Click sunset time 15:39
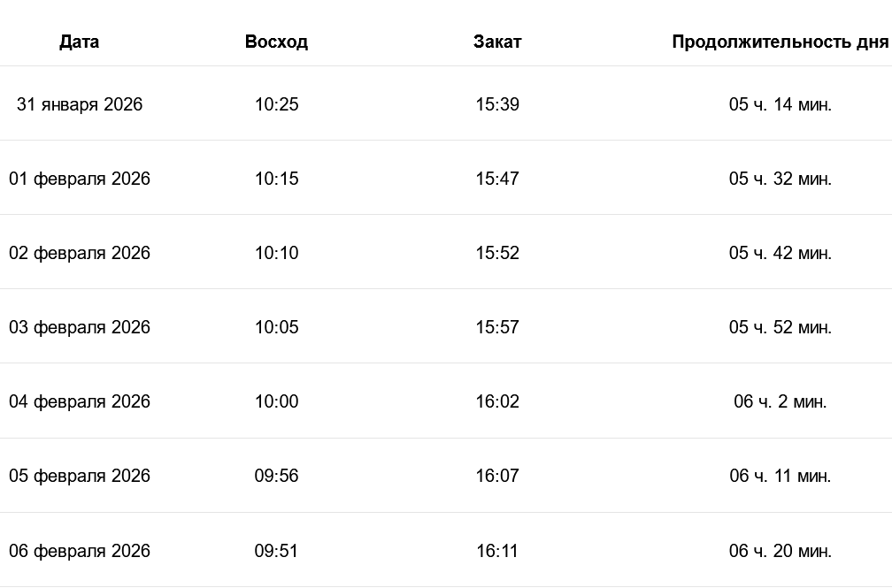 click(x=497, y=104)
